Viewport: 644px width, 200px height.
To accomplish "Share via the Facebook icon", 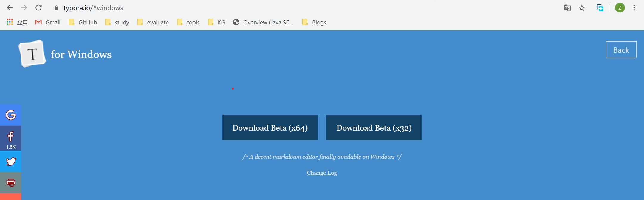I will pos(11,138).
